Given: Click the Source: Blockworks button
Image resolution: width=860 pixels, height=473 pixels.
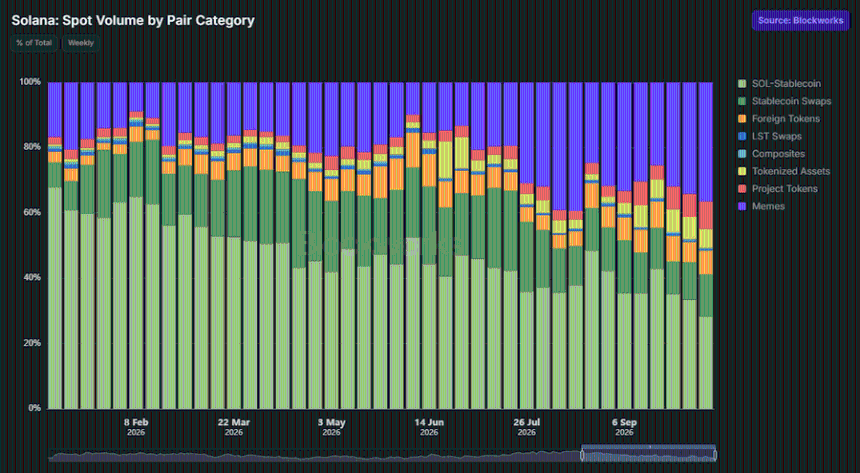Looking at the screenshot, I should pos(800,21).
